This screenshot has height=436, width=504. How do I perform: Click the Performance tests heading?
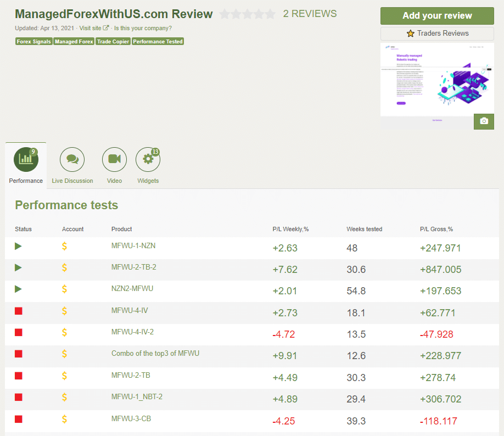coord(66,205)
